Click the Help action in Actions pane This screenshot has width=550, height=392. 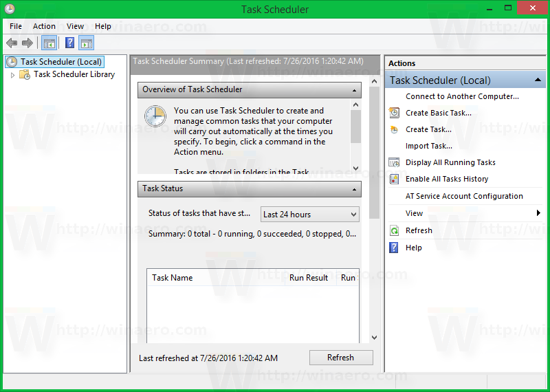coord(414,248)
